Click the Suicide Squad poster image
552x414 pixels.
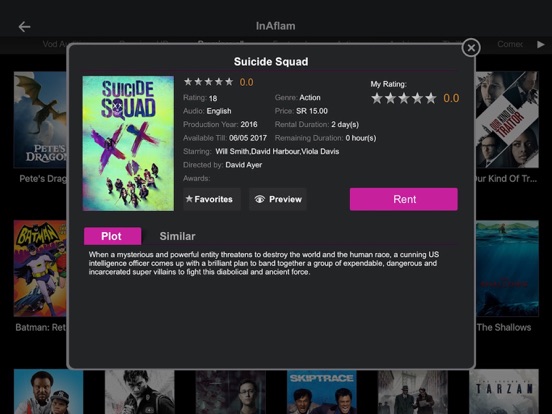pyautogui.click(x=128, y=143)
